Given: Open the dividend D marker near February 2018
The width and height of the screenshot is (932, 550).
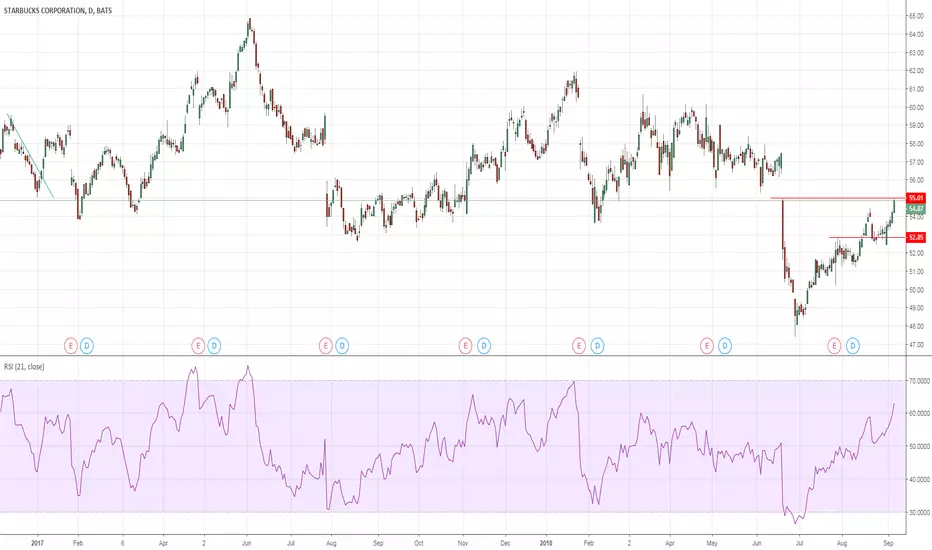Looking at the screenshot, I should click(597, 345).
